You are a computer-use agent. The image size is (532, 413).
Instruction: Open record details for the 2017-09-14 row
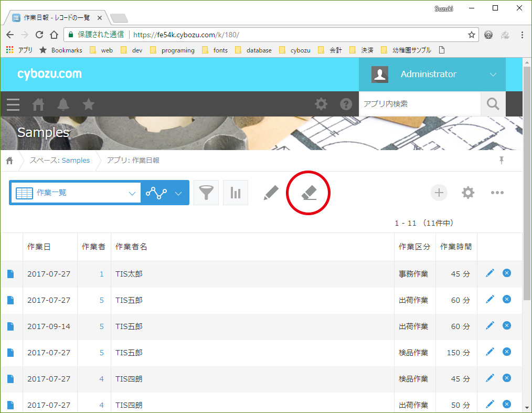[10, 326]
